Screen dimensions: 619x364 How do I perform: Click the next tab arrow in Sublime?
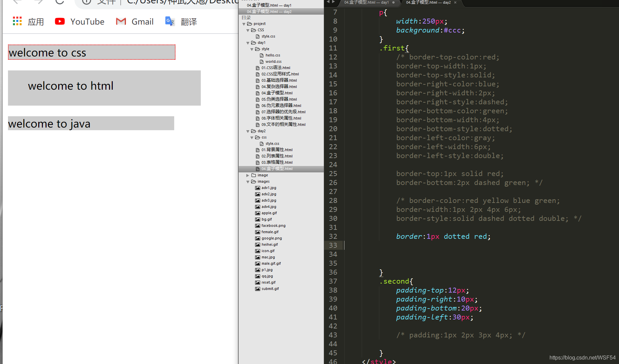(x=333, y=2)
